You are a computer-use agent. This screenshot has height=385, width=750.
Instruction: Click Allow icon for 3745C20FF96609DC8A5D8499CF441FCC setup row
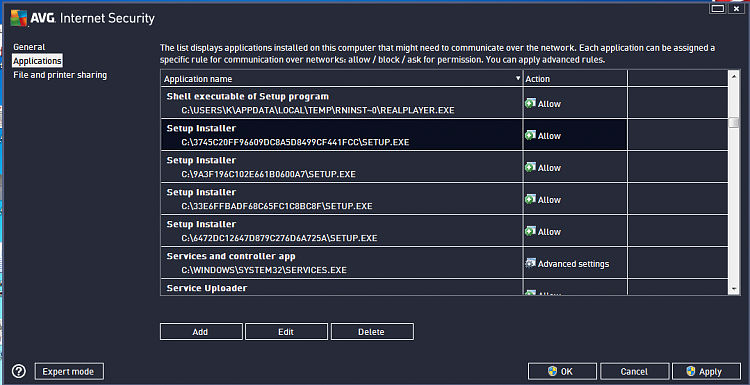point(530,135)
